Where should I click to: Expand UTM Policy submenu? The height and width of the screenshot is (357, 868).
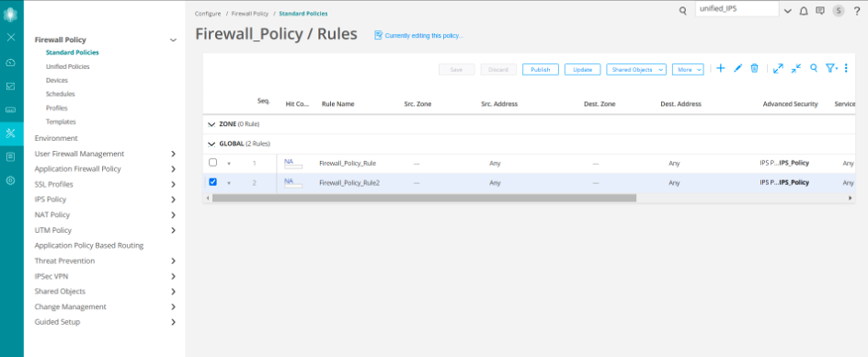pyautogui.click(x=173, y=230)
